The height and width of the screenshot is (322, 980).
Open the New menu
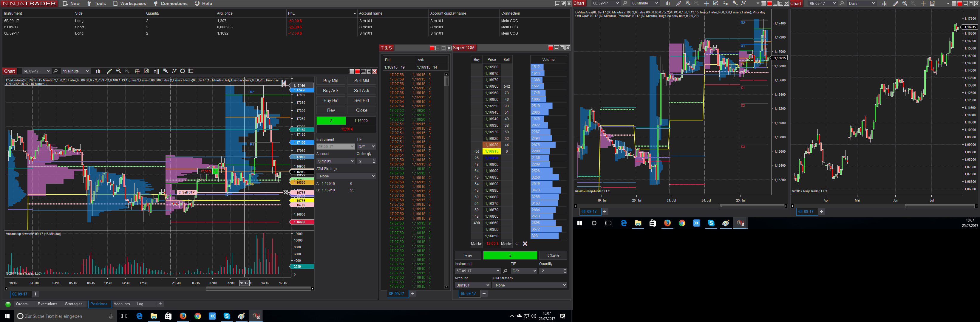(x=71, y=3)
